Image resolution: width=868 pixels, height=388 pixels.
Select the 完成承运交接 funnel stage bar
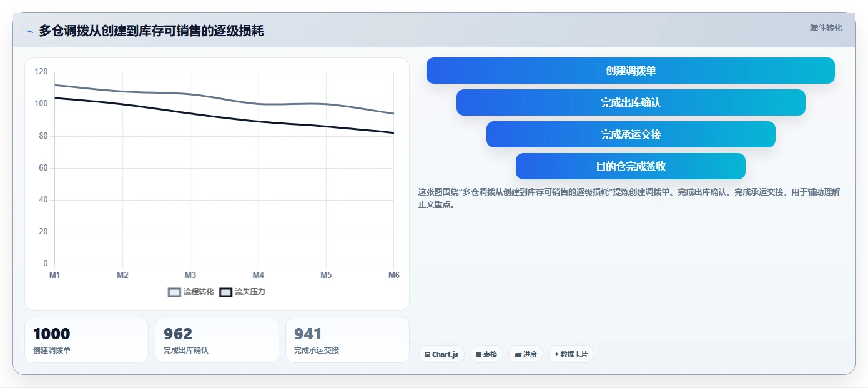point(631,134)
